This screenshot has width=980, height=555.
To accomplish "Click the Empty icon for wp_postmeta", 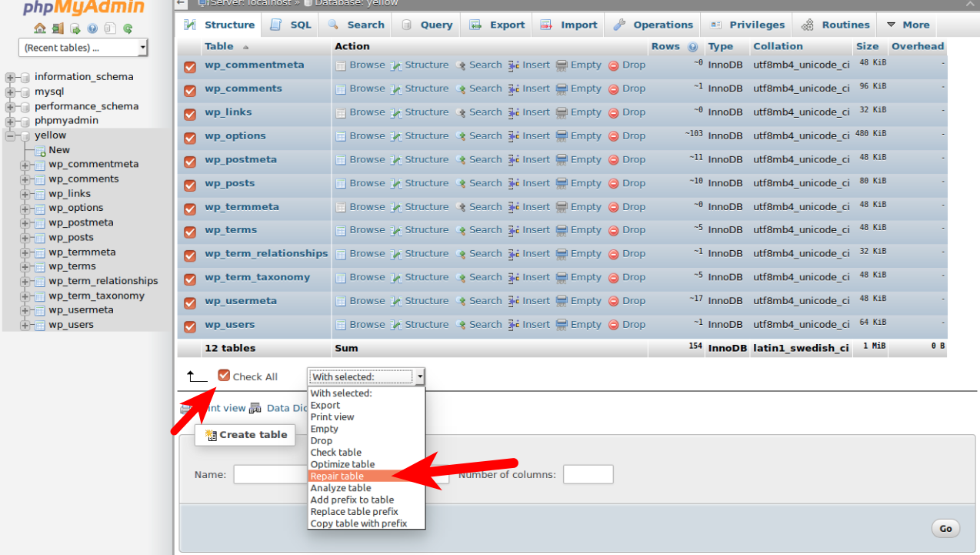I will (x=562, y=160).
